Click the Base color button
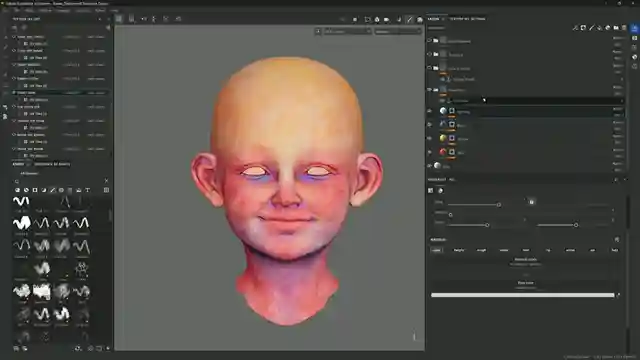The image size is (640, 360). pyautogui.click(x=525, y=283)
